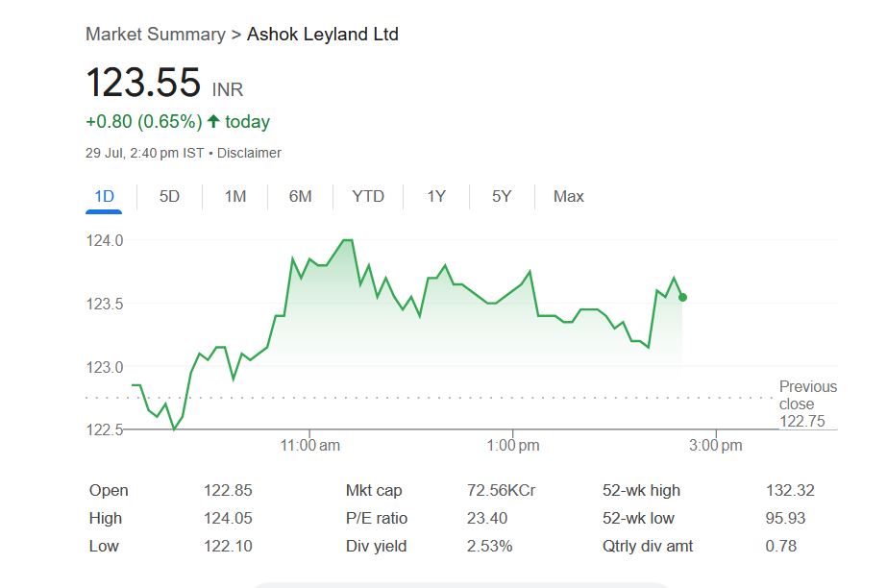Click the 11:00 am axis label
The height and width of the screenshot is (588, 887).
(x=308, y=446)
